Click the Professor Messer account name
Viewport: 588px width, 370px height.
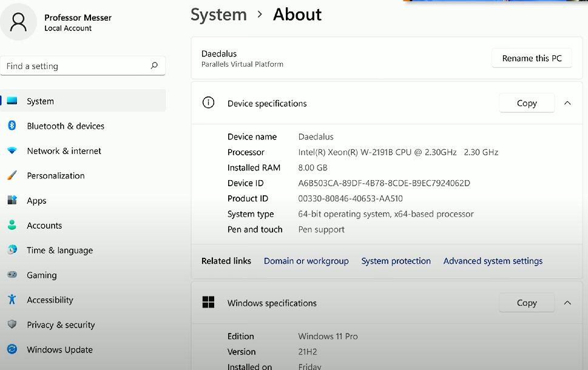[x=78, y=18]
